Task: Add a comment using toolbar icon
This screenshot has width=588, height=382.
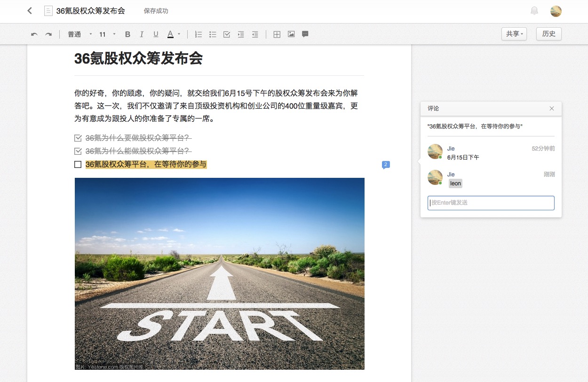Action: coord(305,34)
